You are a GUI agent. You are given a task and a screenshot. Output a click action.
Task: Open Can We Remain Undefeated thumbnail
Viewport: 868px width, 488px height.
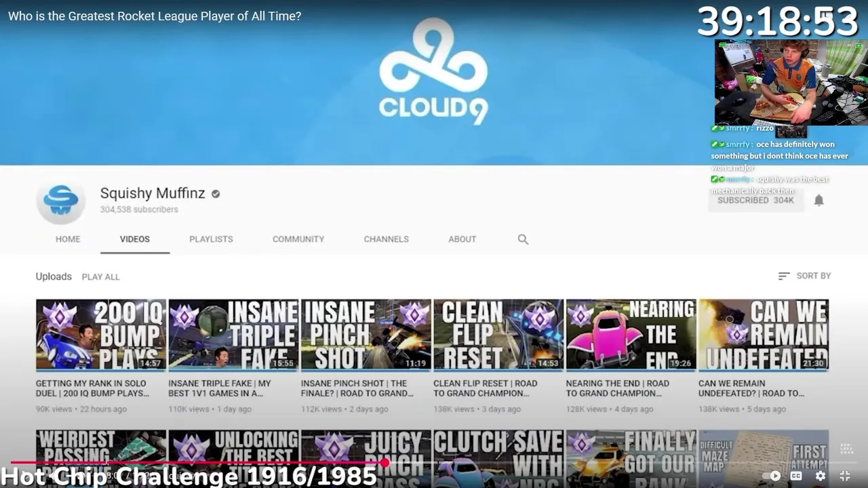[764, 335]
